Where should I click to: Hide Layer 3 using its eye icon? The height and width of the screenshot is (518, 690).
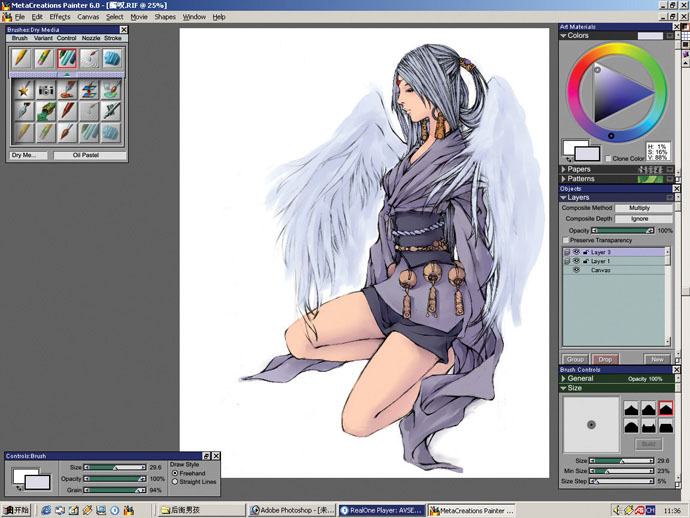(576, 252)
